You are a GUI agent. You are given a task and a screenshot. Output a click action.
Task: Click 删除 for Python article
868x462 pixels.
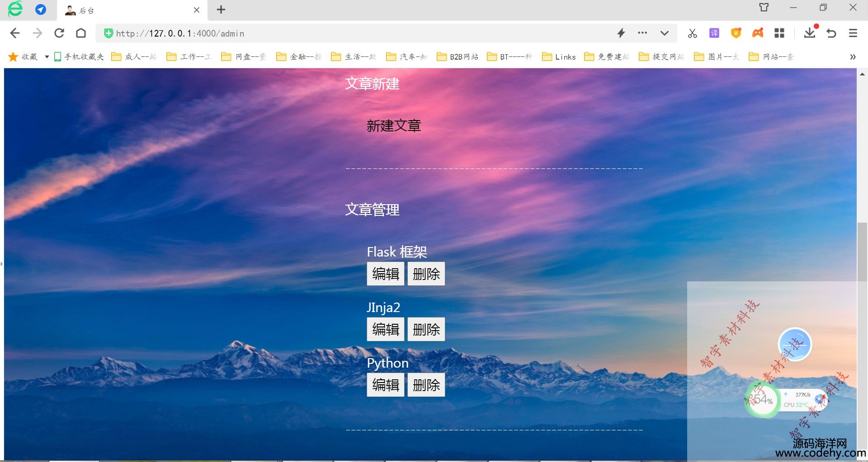coord(426,385)
